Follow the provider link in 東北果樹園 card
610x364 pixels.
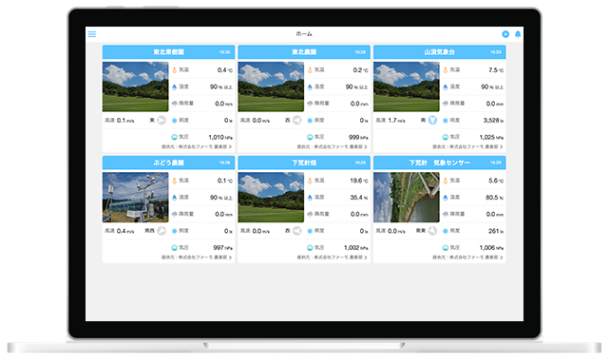click(197, 146)
